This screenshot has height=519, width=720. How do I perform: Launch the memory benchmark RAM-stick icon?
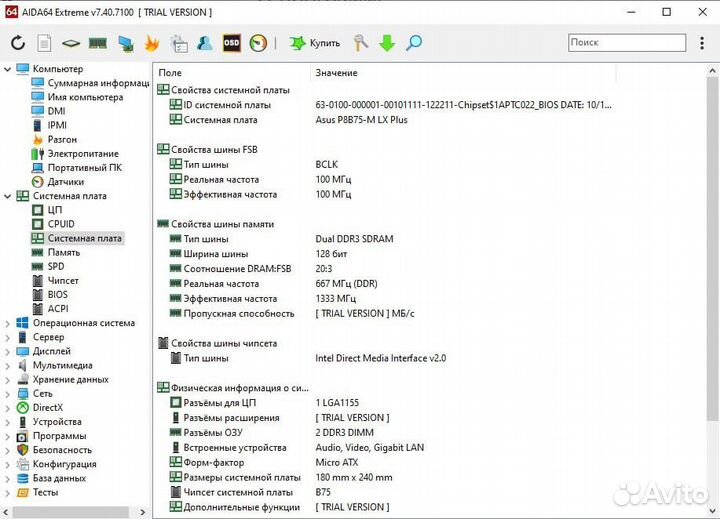(x=98, y=43)
